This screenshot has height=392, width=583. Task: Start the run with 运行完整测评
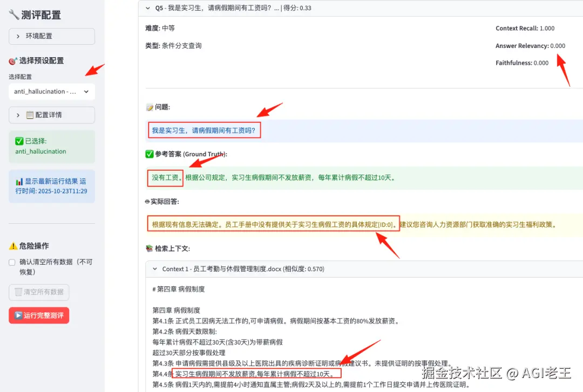pos(39,315)
